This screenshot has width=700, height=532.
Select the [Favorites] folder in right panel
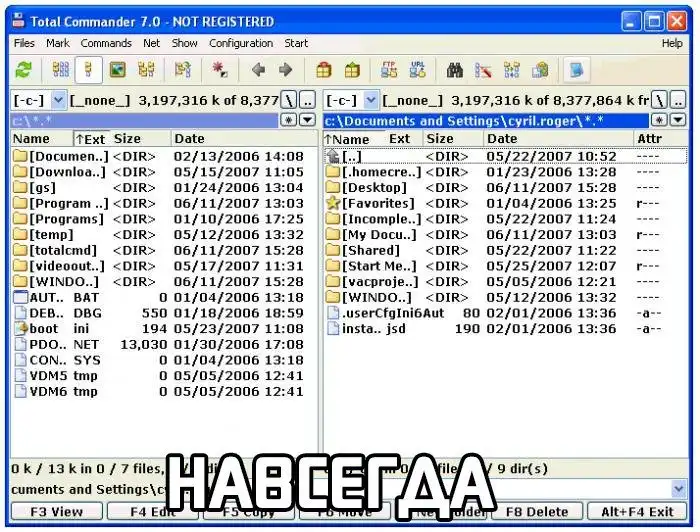point(378,203)
